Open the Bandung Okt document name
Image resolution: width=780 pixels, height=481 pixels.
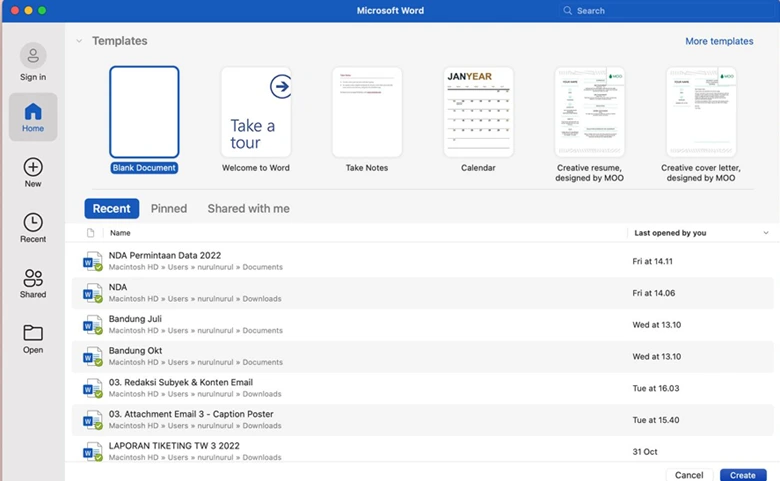tap(135, 351)
